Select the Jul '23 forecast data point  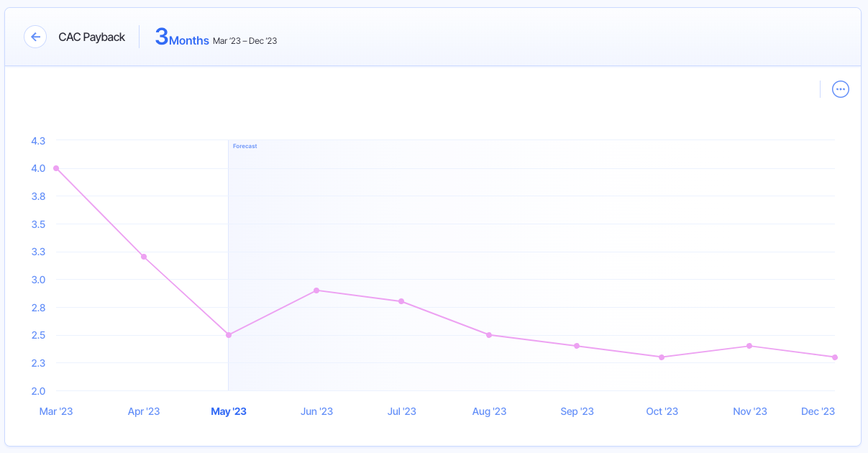[x=401, y=301]
